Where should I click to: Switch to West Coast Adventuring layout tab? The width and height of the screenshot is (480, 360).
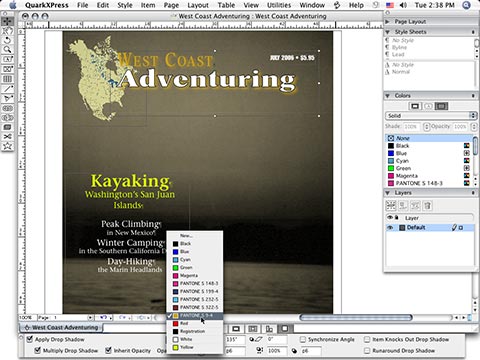click(x=61, y=328)
